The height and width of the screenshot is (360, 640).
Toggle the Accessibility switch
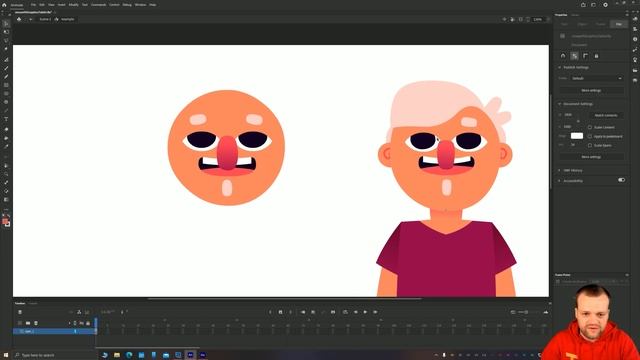coord(621,180)
